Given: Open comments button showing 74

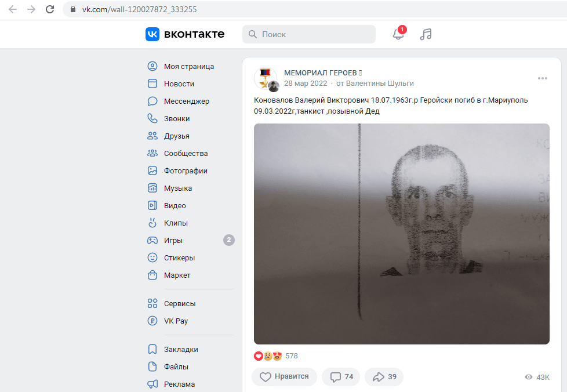Looking at the screenshot, I should coord(341,376).
